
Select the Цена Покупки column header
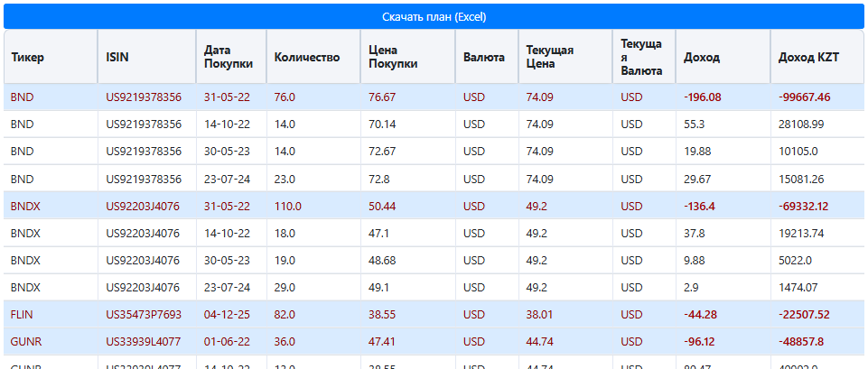(394, 58)
